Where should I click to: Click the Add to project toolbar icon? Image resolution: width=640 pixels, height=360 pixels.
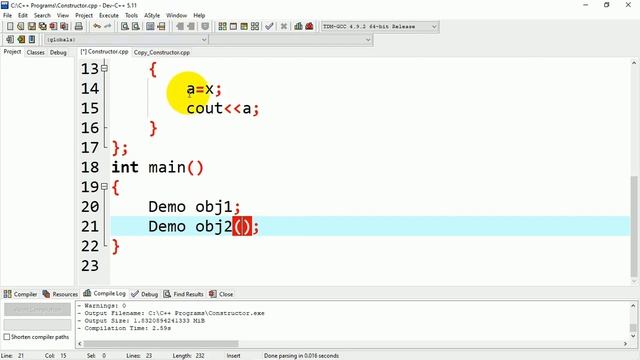point(180,27)
